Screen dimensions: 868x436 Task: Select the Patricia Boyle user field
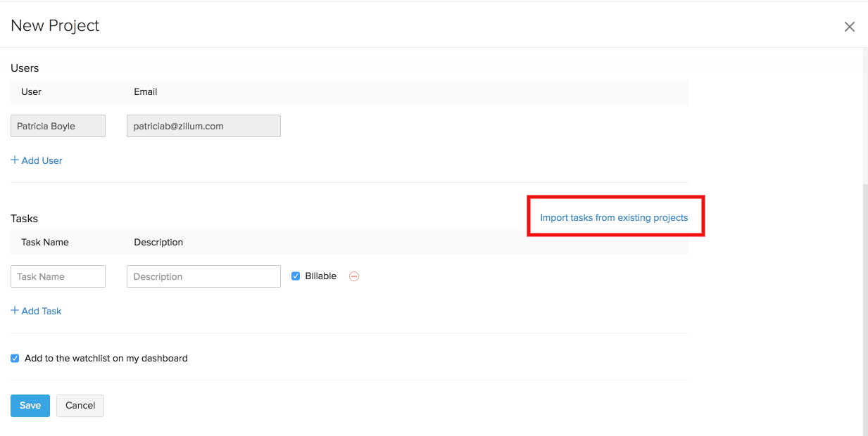[x=58, y=126]
